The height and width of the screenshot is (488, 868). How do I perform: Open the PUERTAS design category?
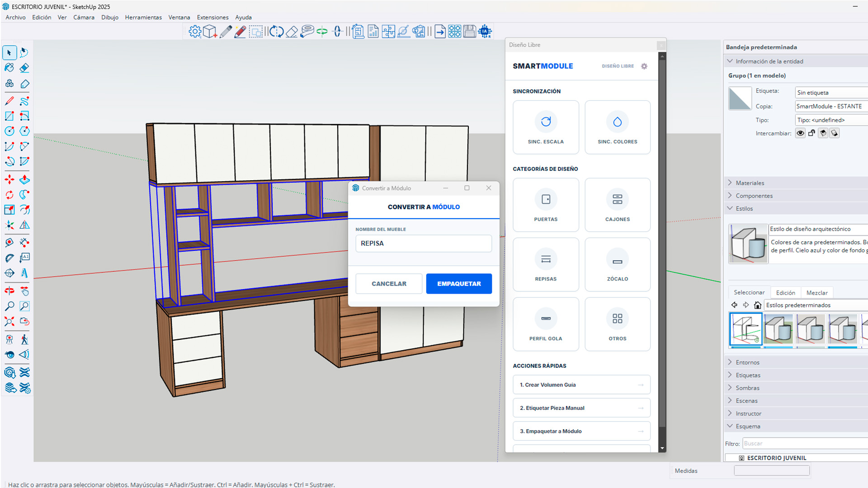(546, 205)
